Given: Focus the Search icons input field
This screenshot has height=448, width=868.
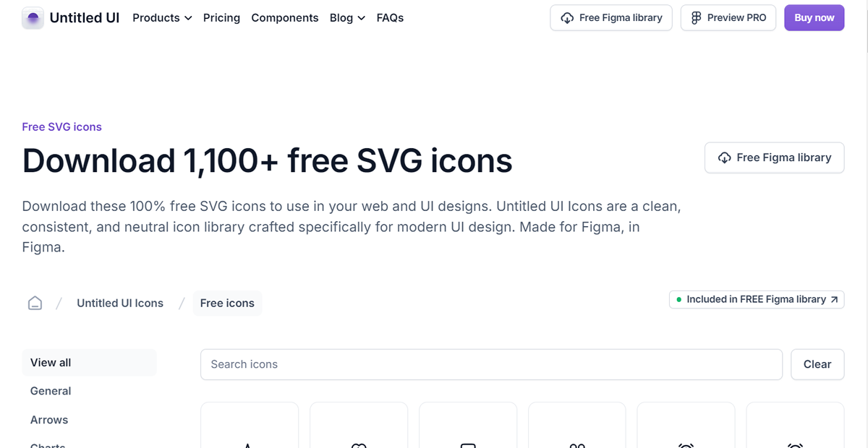Looking at the screenshot, I should [x=491, y=364].
